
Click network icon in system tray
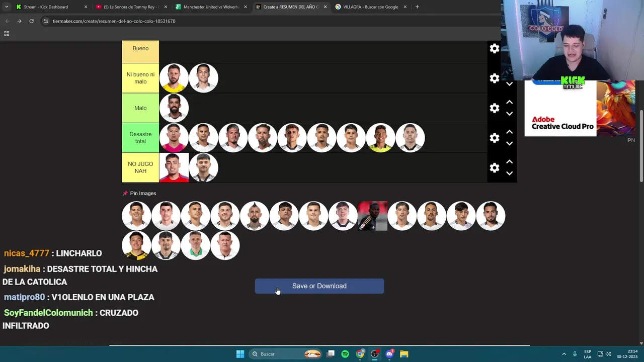click(600, 354)
